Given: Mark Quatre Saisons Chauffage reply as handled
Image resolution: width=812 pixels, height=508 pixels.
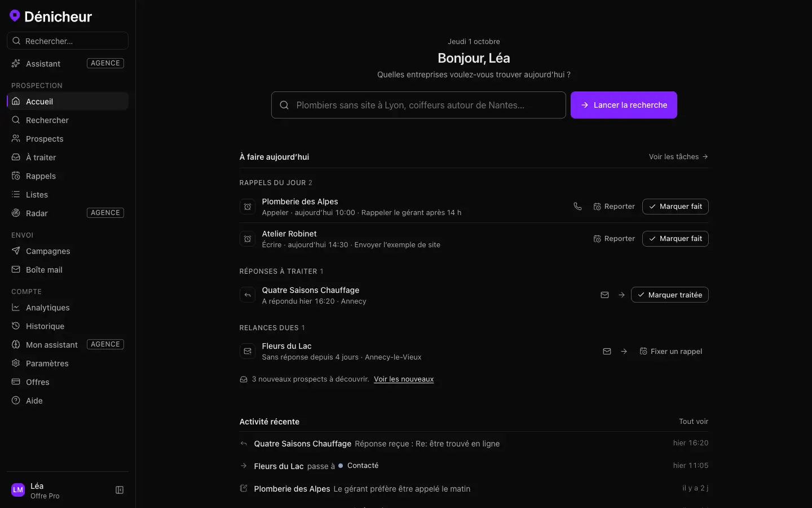Looking at the screenshot, I should [670, 295].
